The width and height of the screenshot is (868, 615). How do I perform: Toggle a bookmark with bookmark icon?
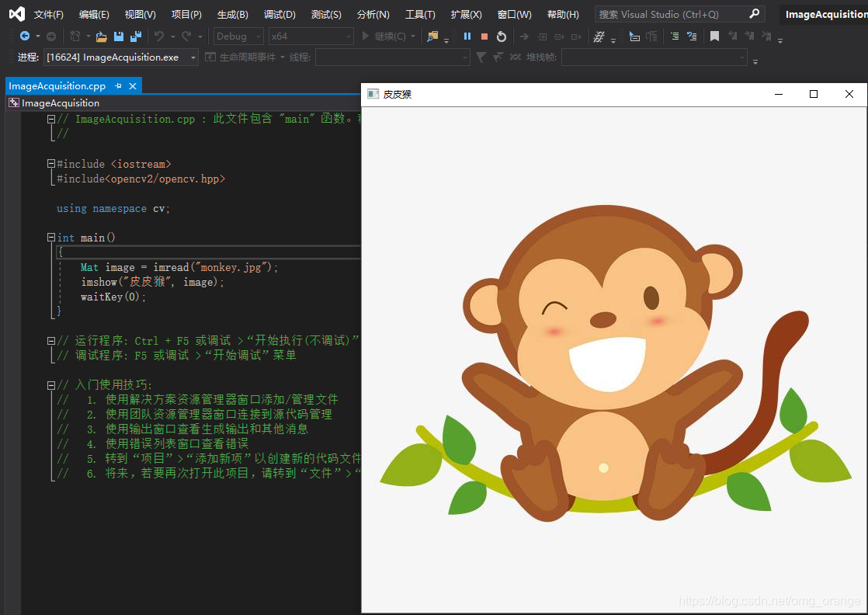click(x=714, y=36)
